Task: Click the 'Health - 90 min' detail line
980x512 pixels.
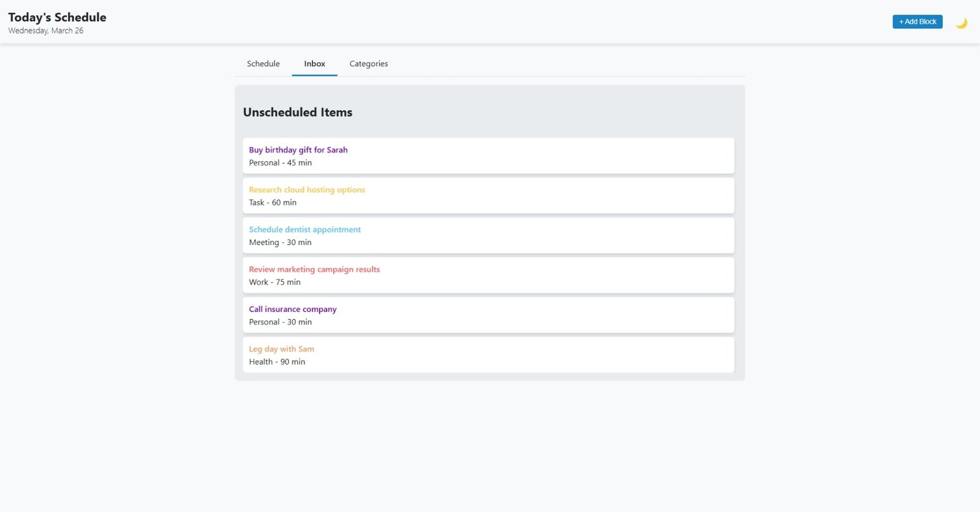Action: tap(277, 362)
